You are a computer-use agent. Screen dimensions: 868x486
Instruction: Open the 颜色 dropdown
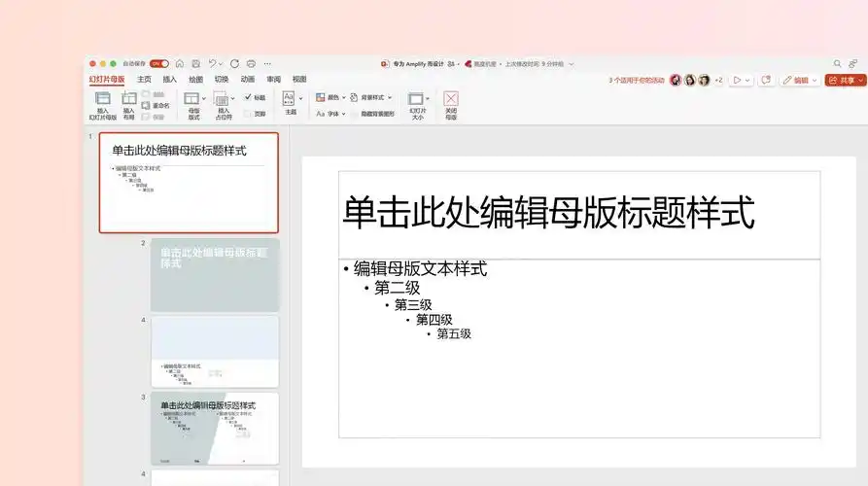pyautogui.click(x=330, y=97)
